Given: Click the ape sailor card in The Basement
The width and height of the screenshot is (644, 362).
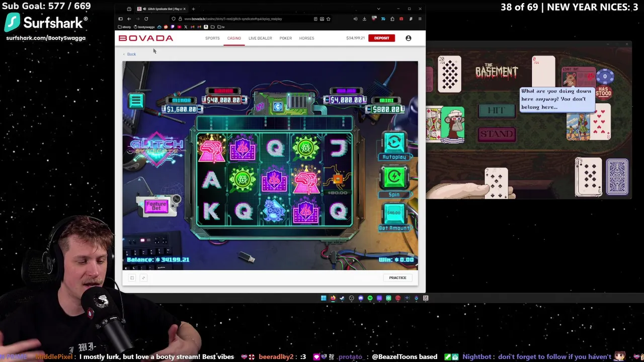Looking at the screenshot, I should point(452,125).
